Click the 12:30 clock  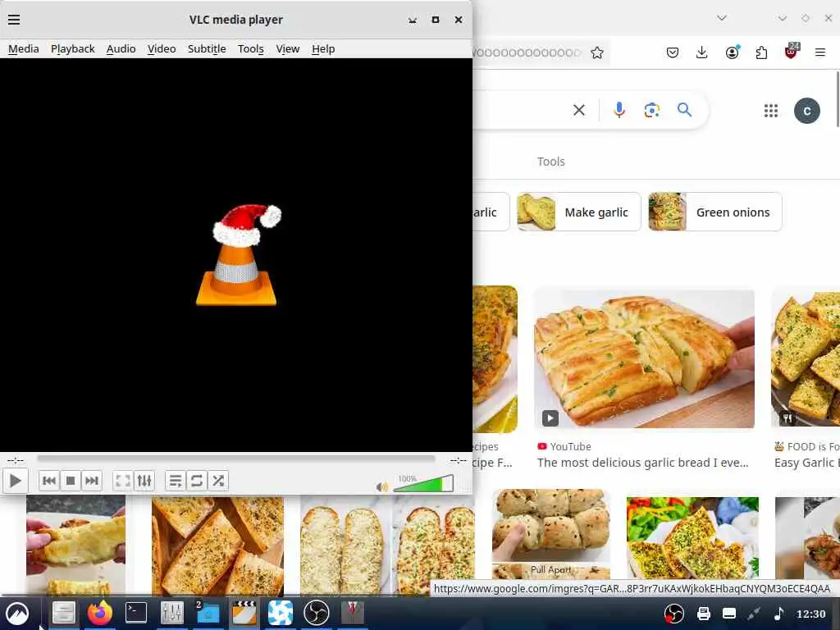pyautogui.click(x=810, y=614)
